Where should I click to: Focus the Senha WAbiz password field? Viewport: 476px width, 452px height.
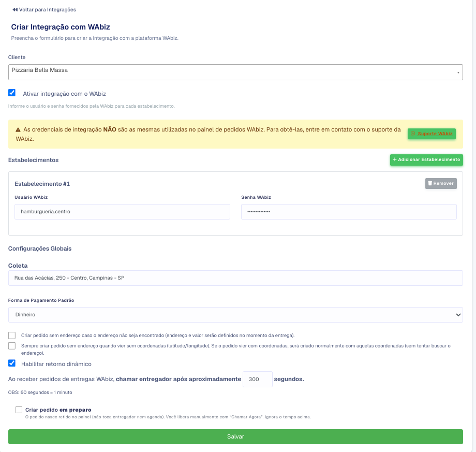pos(349,212)
